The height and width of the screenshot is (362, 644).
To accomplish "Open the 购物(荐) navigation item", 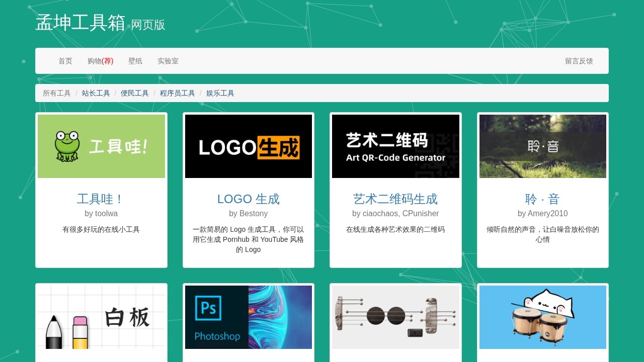I will pos(100,61).
